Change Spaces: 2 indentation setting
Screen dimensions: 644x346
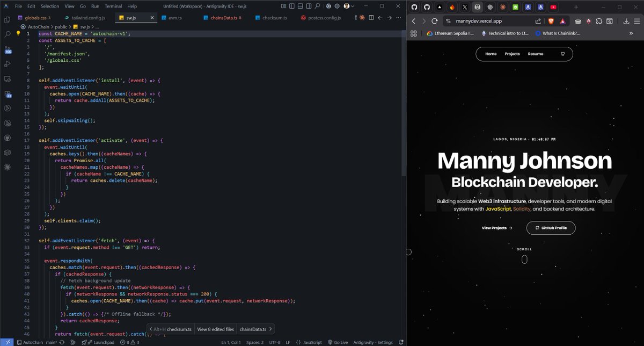(255, 342)
